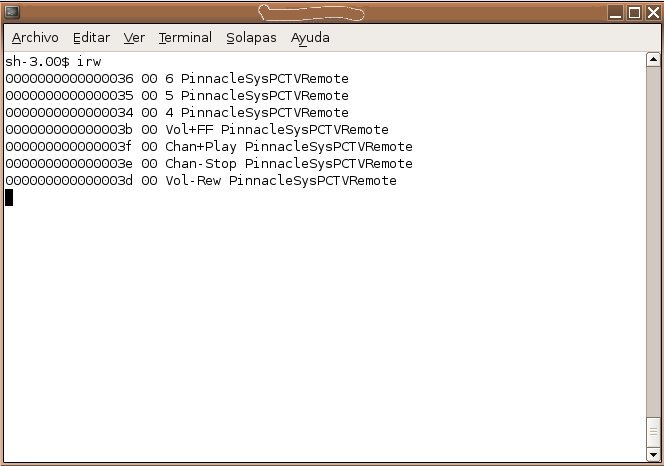Open the Editar menu
664x466 pixels.
(91, 38)
